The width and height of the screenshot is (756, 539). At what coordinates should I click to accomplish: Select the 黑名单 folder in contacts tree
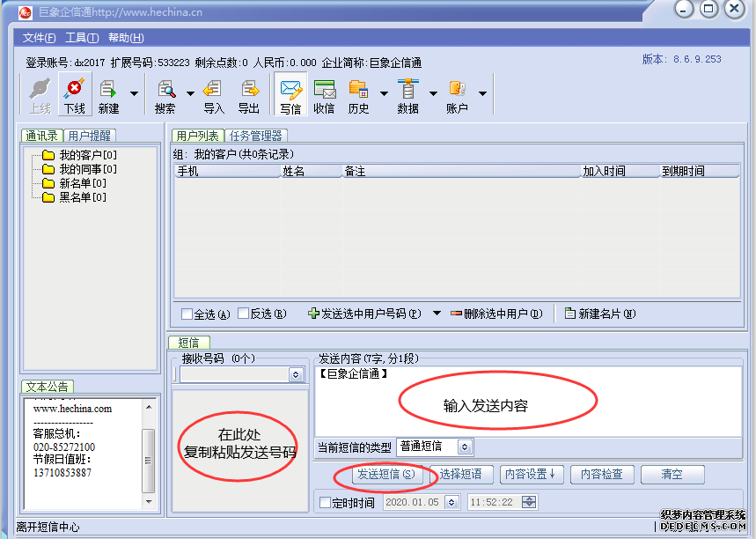(81, 197)
